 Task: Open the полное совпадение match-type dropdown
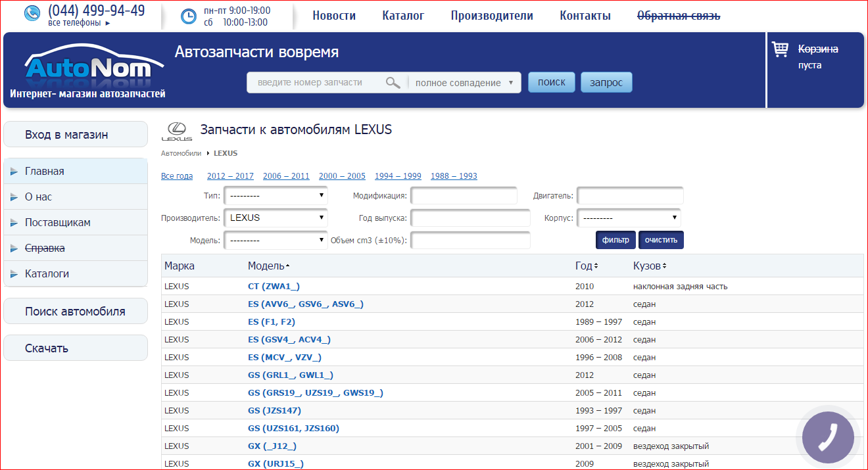pyautogui.click(x=464, y=83)
